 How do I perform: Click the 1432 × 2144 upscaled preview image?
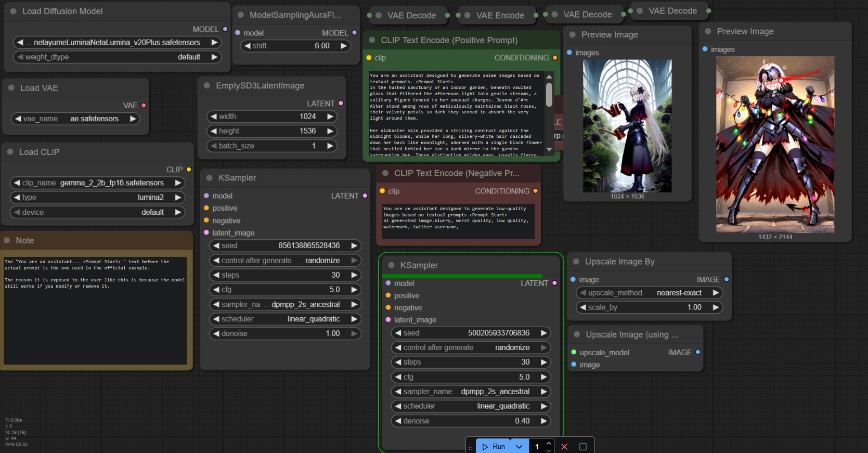(x=775, y=145)
